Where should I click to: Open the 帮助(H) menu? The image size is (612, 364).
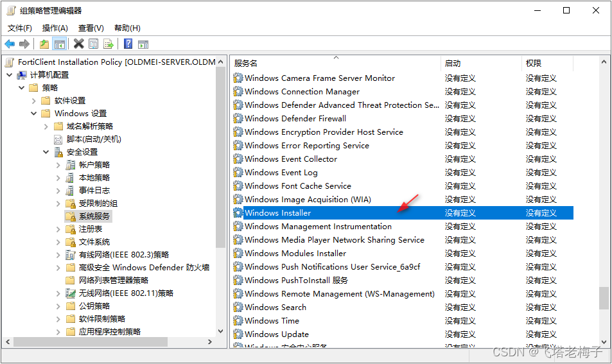[x=127, y=28]
